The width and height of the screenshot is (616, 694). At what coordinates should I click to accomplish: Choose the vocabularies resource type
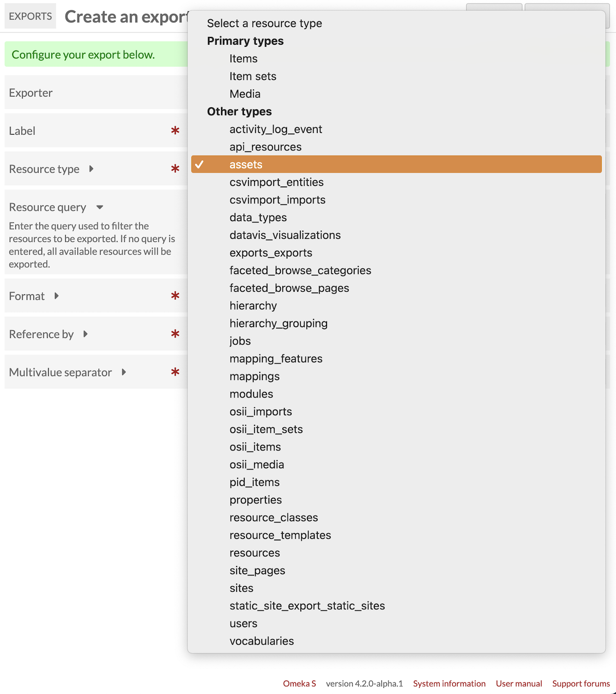[x=262, y=641]
